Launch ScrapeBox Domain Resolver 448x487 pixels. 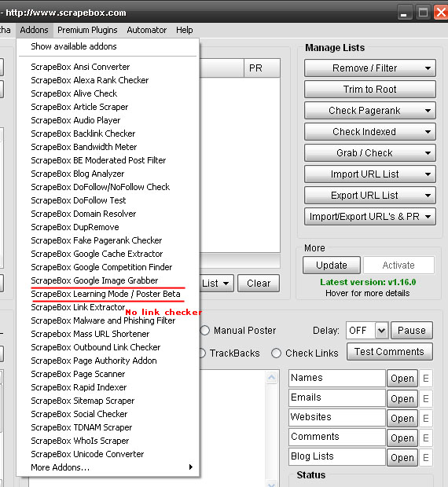tap(108, 214)
